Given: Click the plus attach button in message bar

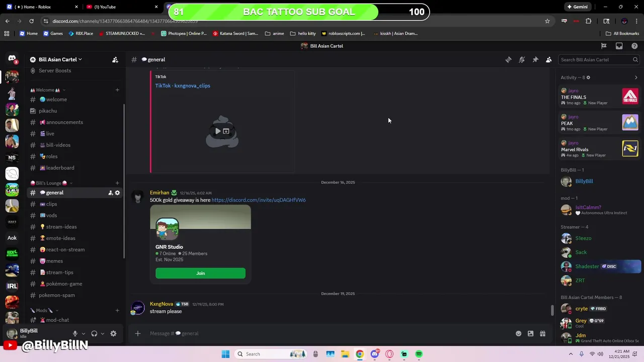Looking at the screenshot, I should coord(138,333).
